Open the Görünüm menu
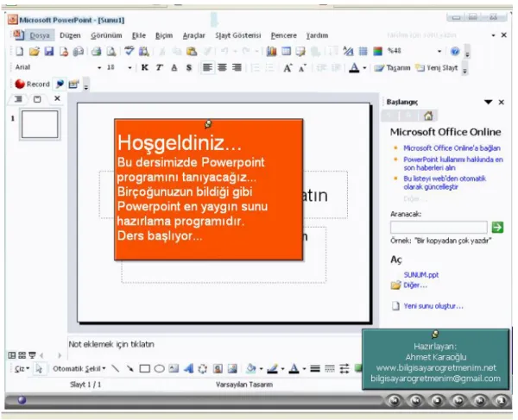Viewport: 518px width, 420px height. [x=106, y=35]
